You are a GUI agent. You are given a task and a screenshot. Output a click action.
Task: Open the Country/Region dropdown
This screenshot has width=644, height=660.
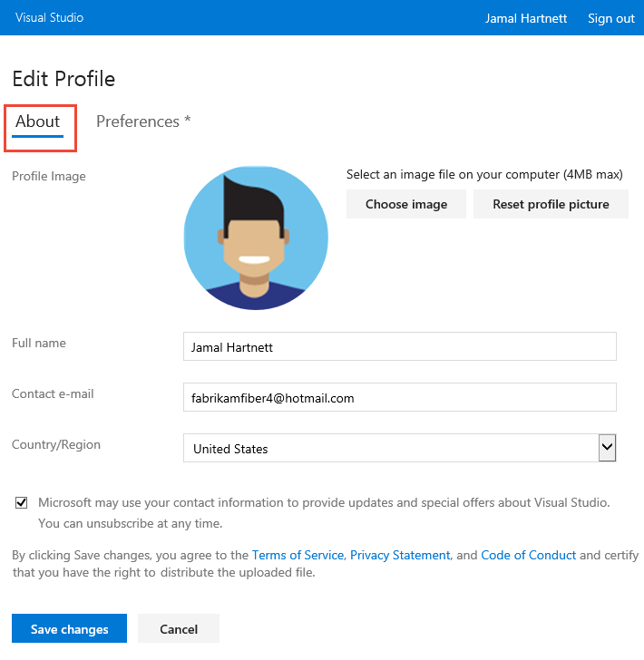[400, 448]
